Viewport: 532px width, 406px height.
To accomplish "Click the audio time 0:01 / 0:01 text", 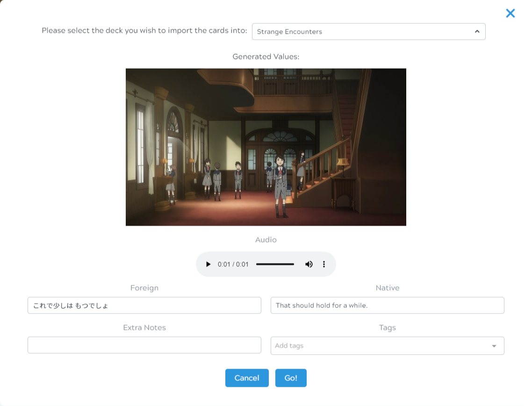I will (x=233, y=264).
